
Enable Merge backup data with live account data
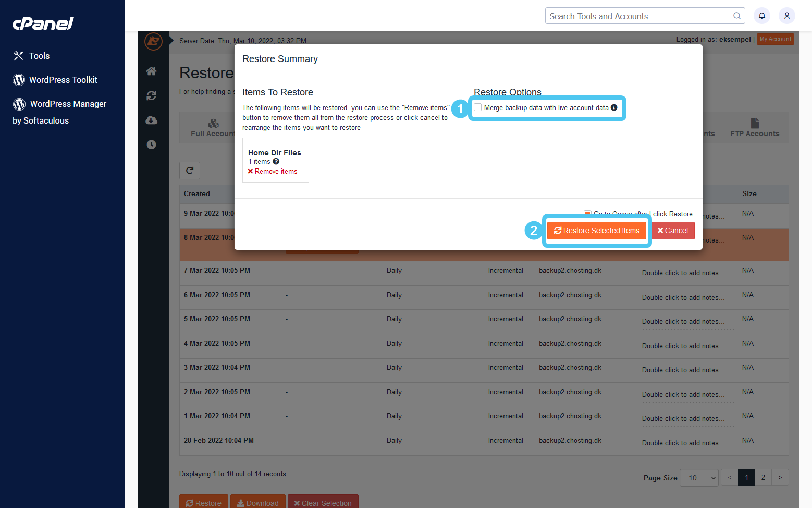tap(478, 107)
